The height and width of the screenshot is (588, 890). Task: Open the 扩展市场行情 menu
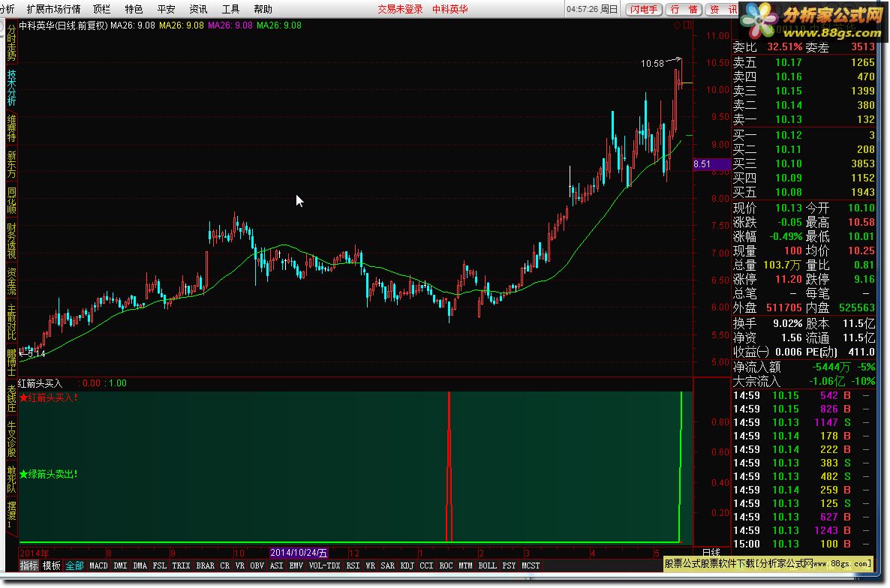coord(53,9)
